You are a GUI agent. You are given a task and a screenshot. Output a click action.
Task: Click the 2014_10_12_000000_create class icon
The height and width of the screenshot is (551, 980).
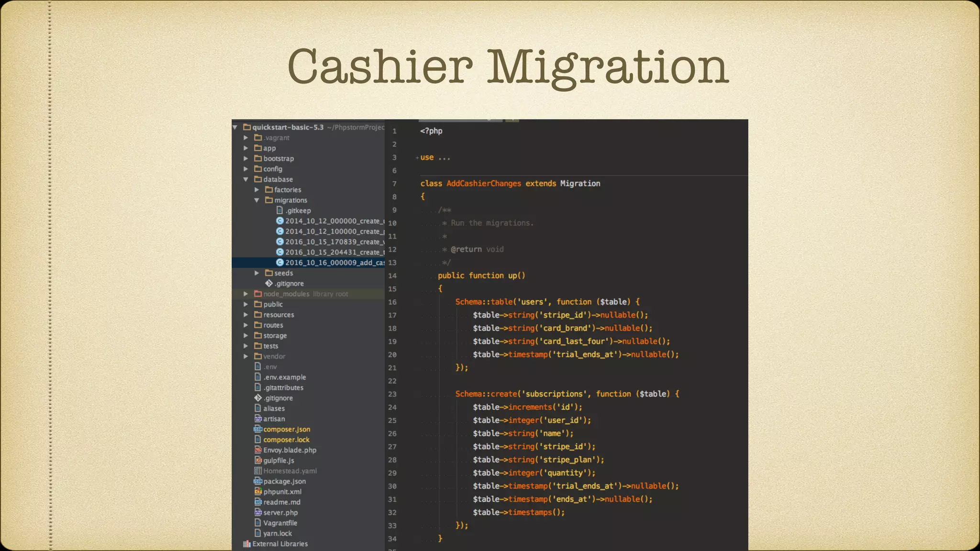(x=280, y=221)
